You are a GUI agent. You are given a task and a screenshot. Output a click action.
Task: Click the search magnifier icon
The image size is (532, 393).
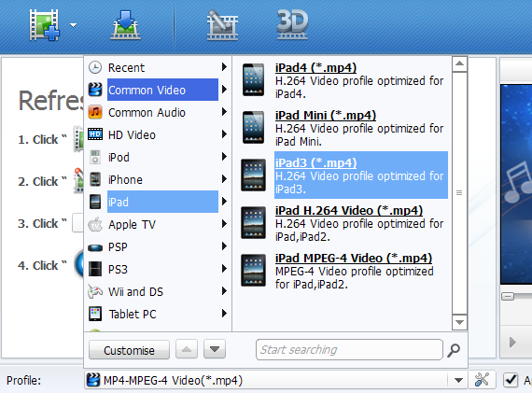click(454, 350)
